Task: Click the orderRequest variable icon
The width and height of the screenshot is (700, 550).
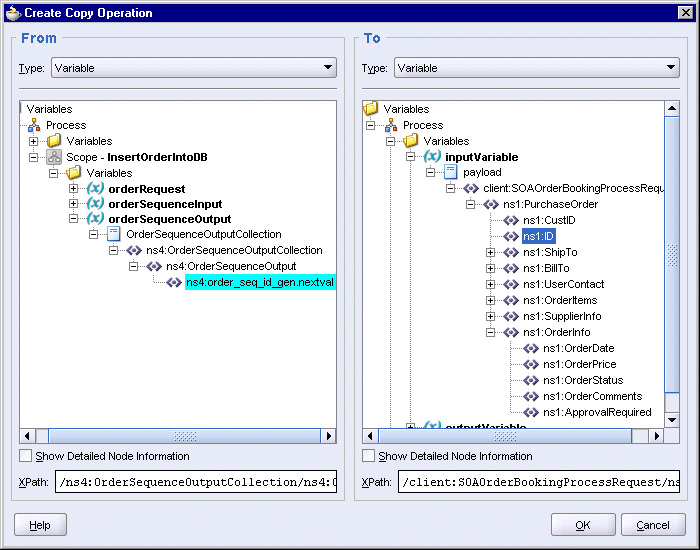Action: pos(95,188)
